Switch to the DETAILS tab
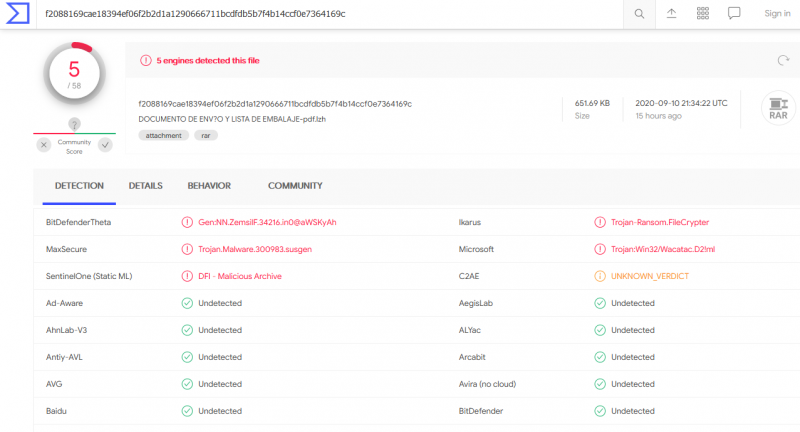Image resolution: width=800 pixels, height=432 pixels. coord(145,186)
